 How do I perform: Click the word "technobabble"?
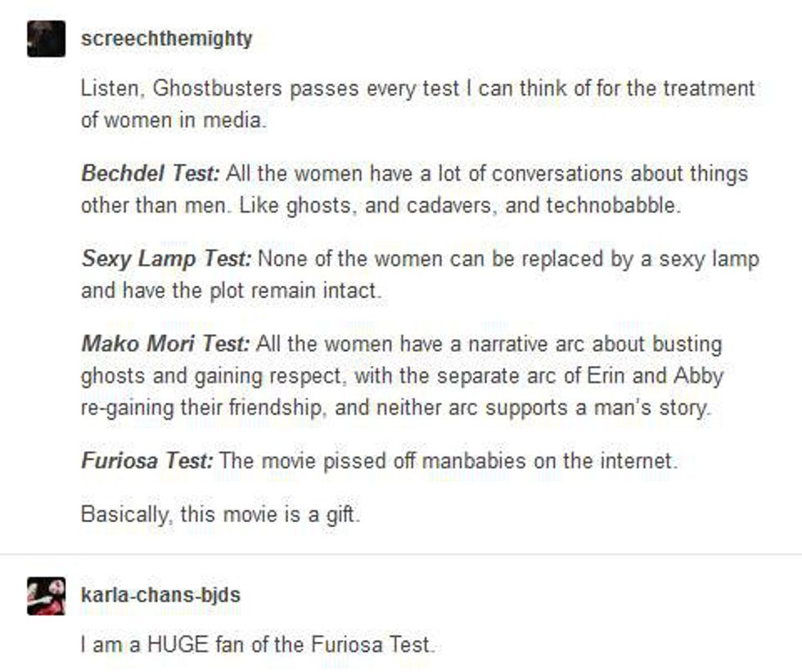tap(612, 205)
